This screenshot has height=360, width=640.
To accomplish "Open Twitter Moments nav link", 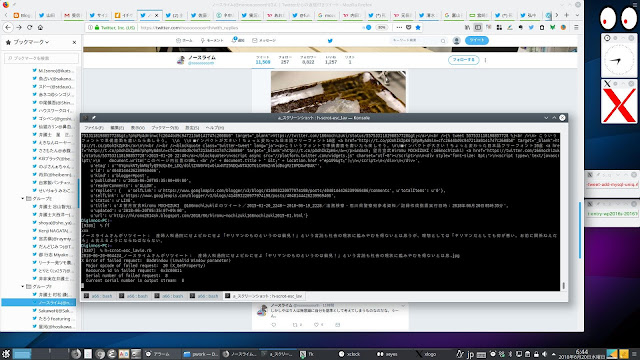I will click(x=212, y=40).
